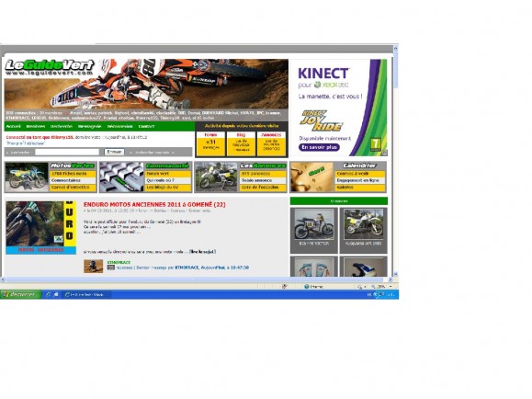
Task: Click the LeGuideVert site logo
Action: pos(50,67)
